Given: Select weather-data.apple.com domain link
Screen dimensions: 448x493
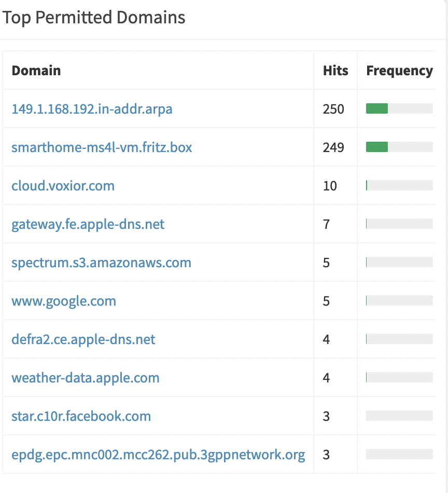Looking at the screenshot, I should (x=85, y=378).
